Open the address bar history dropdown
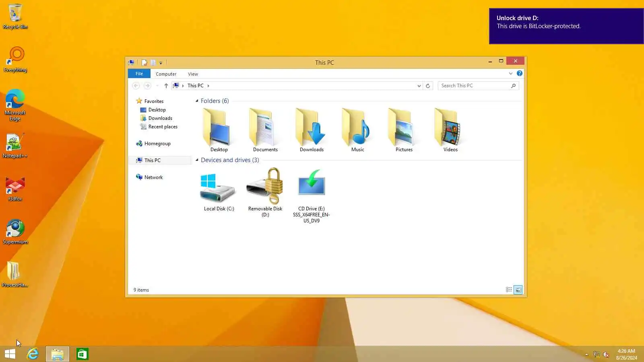The image size is (644, 362). [419, 86]
